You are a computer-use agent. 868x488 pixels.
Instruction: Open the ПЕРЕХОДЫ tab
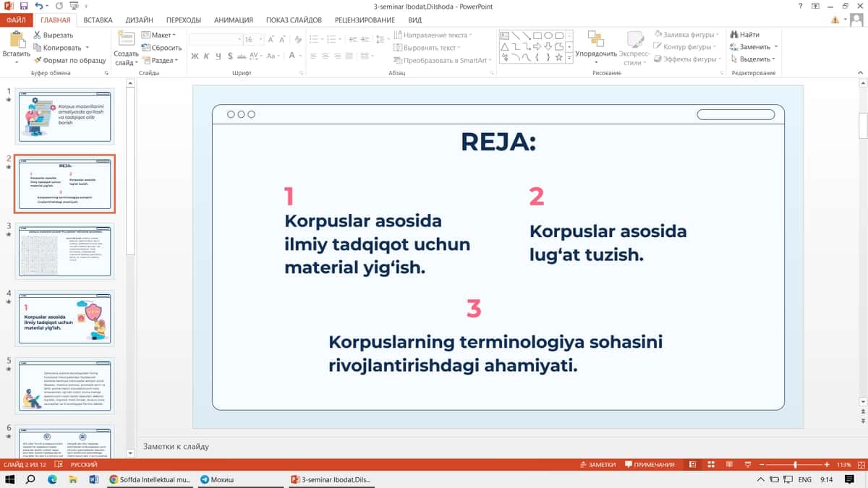pyautogui.click(x=184, y=20)
